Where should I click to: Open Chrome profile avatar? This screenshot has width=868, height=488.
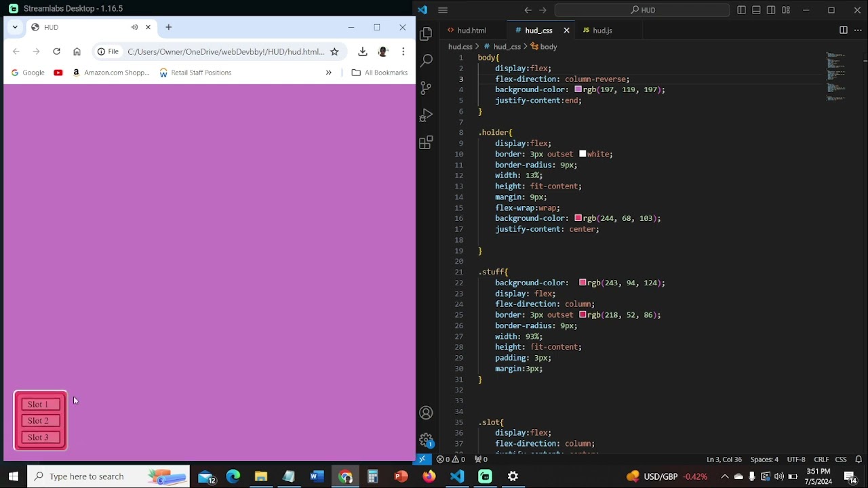pos(383,52)
